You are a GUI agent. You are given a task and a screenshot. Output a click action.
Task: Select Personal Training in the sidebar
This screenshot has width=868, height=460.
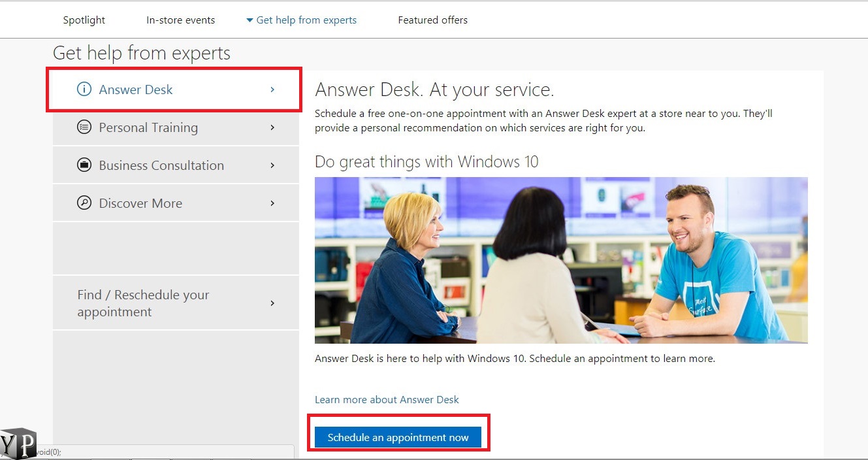[176, 127]
